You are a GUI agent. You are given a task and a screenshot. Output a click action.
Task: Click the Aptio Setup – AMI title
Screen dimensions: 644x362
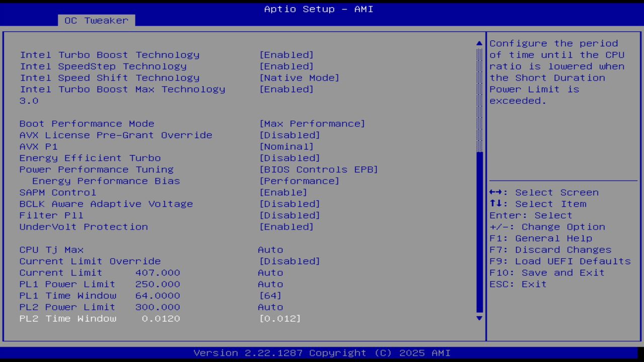[319, 9]
